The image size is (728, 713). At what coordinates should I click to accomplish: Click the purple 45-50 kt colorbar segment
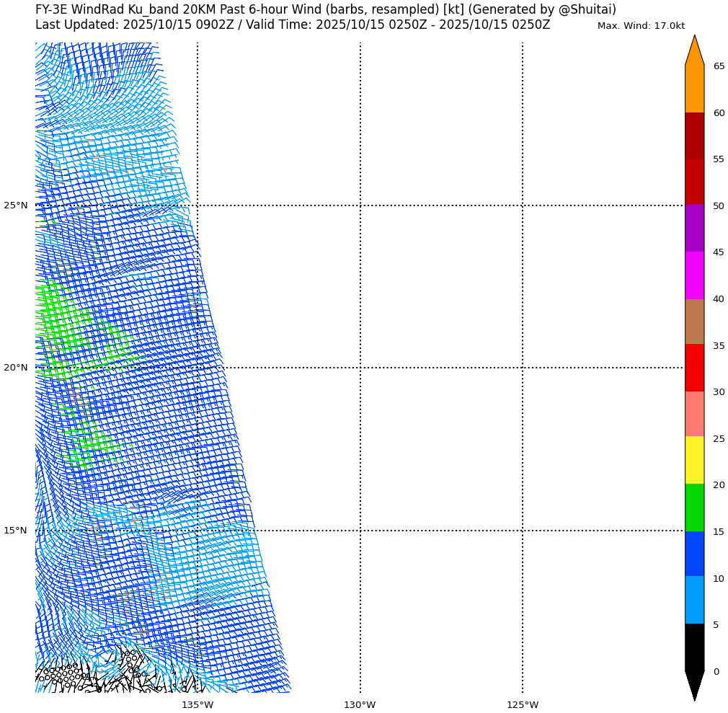(694, 228)
